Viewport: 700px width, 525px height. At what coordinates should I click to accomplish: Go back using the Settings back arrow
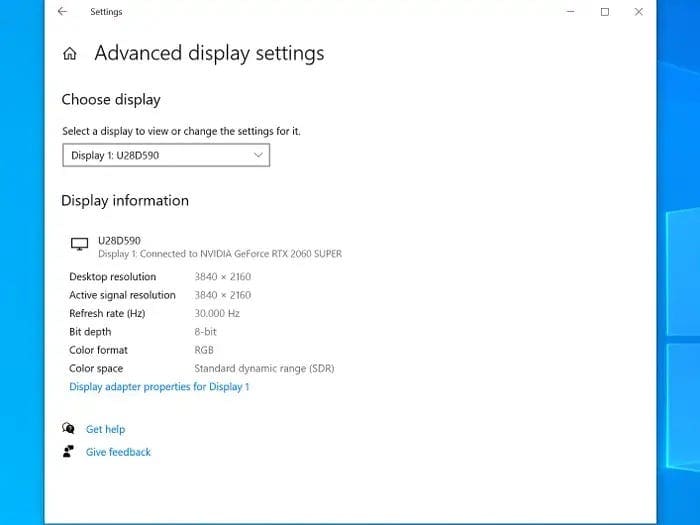(x=62, y=12)
